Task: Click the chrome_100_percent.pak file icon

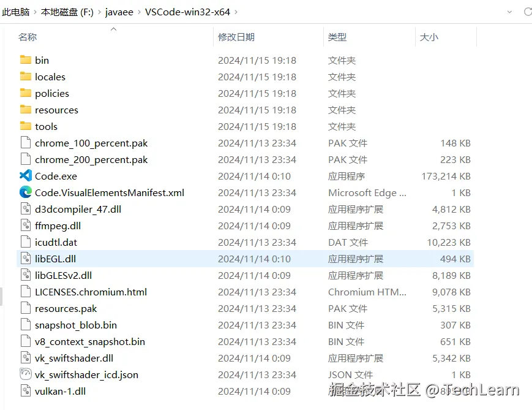Action: pos(26,143)
